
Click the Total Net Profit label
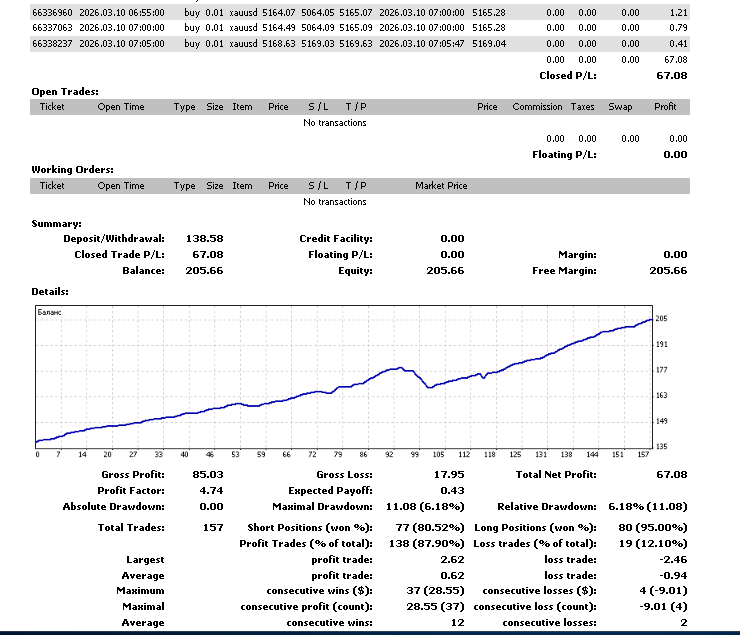click(x=558, y=475)
